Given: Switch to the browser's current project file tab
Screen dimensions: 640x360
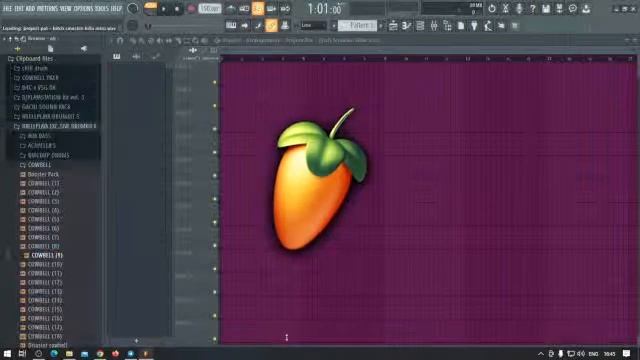Looking at the screenshot, I should (x=51, y=49).
